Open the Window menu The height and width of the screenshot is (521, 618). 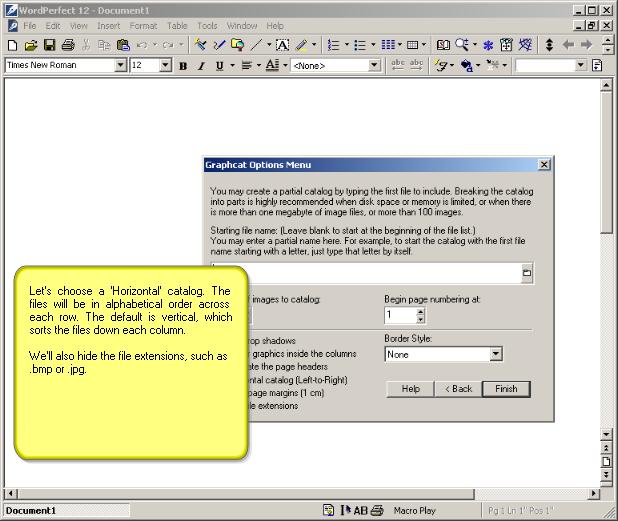242,26
